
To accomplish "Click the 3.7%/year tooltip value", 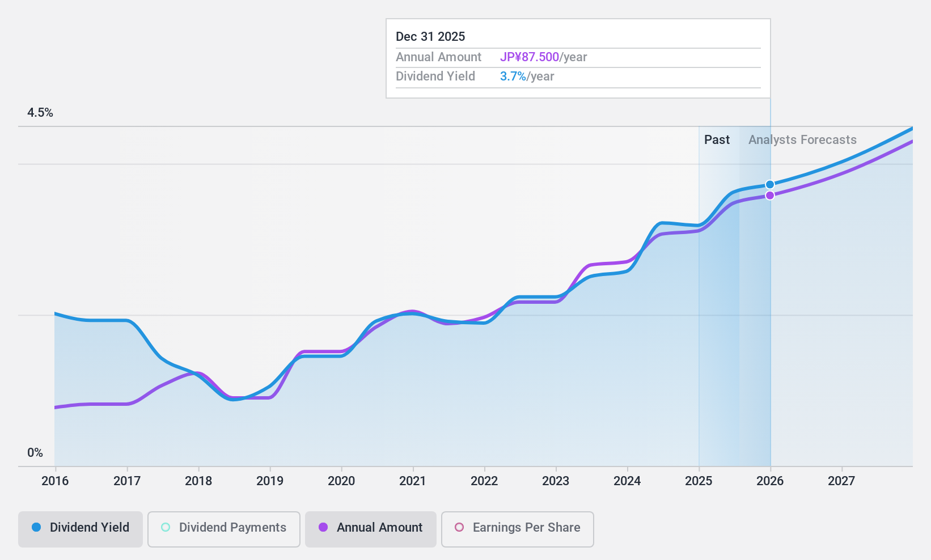I will coord(527,77).
